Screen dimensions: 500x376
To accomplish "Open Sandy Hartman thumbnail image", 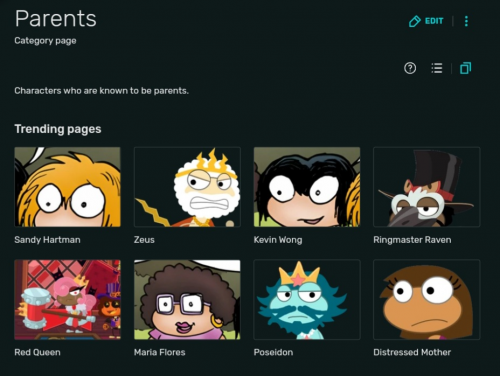I will tap(67, 187).
